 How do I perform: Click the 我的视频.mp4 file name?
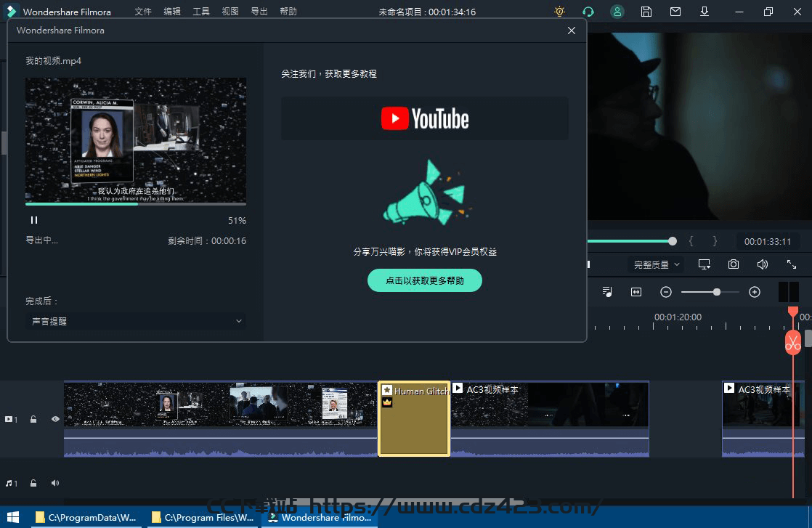tap(53, 60)
